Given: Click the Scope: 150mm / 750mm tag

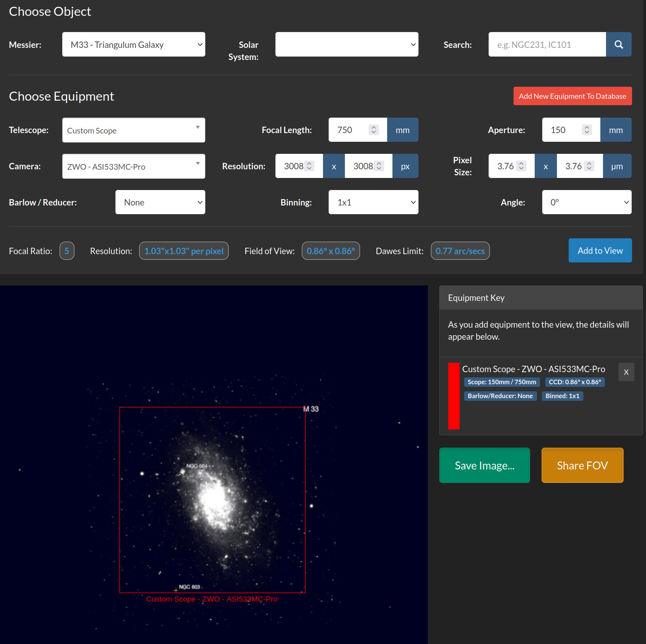Looking at the screenshot, I should point(502,382).
